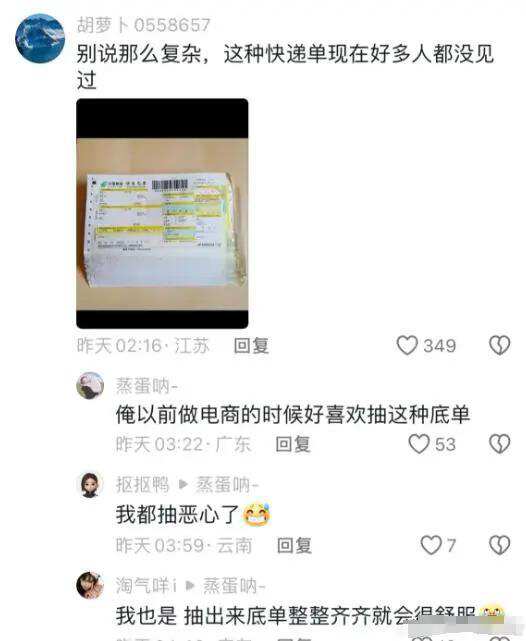The image size is (526, 641).
Task: Tap broken heart on 抠抠鸭's reply
Action: point(499,545)
